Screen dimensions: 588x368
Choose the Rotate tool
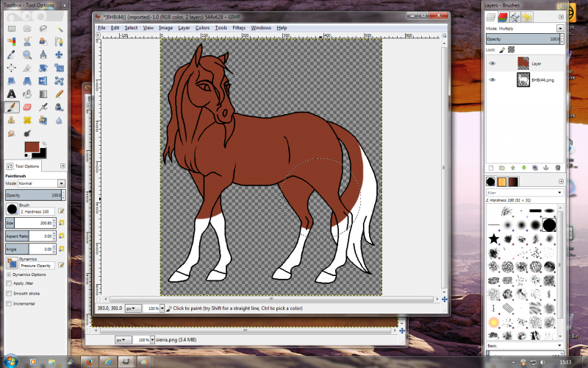[x=43, y=68]
